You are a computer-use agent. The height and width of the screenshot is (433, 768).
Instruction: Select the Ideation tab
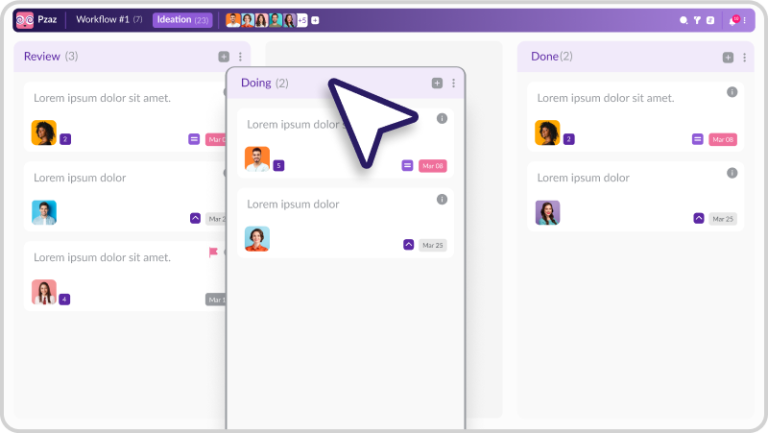coord(182,20)
